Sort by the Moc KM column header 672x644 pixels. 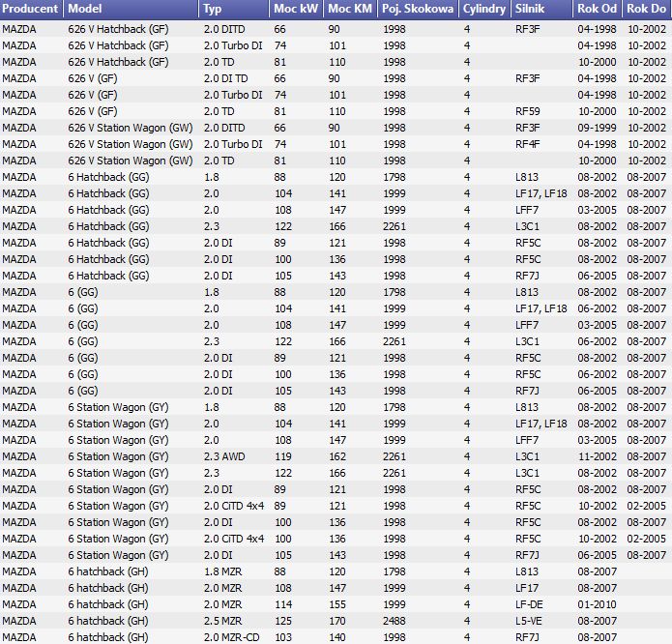pyautogui.click(x=350, y=9)
